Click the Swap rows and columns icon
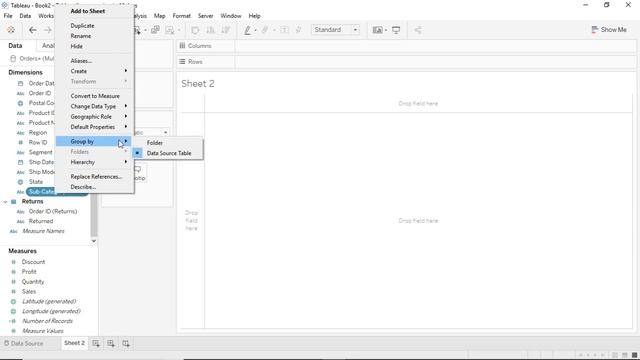This screenshot has height=360, width=640. 195,30
